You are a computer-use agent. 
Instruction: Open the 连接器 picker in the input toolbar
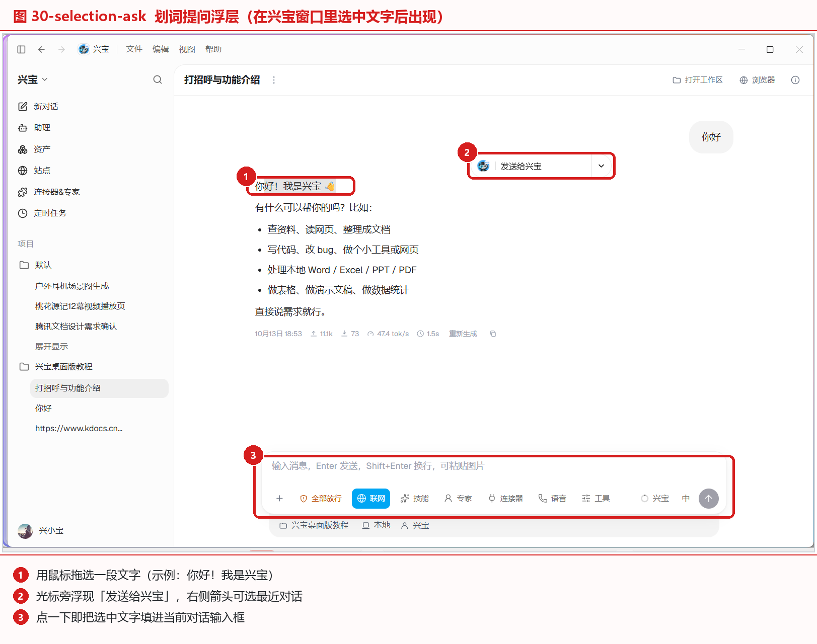(505, 499)
